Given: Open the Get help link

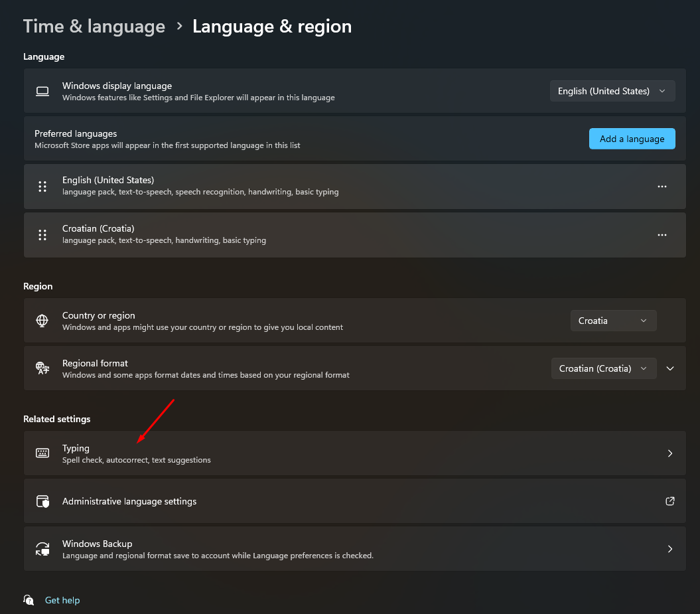Looking at the screenshot, I should [x=62, y=600].
